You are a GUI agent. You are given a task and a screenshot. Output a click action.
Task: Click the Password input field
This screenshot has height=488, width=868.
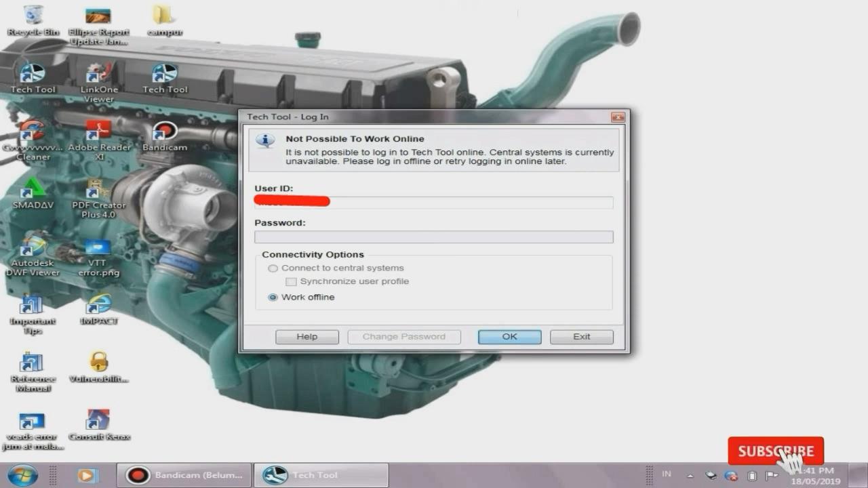click(x=434, y=237)
